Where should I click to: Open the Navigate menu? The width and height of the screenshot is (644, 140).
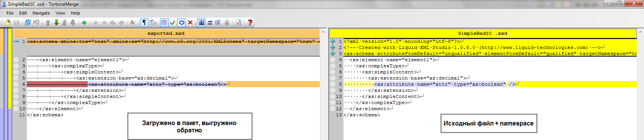(x=41, y=13)
